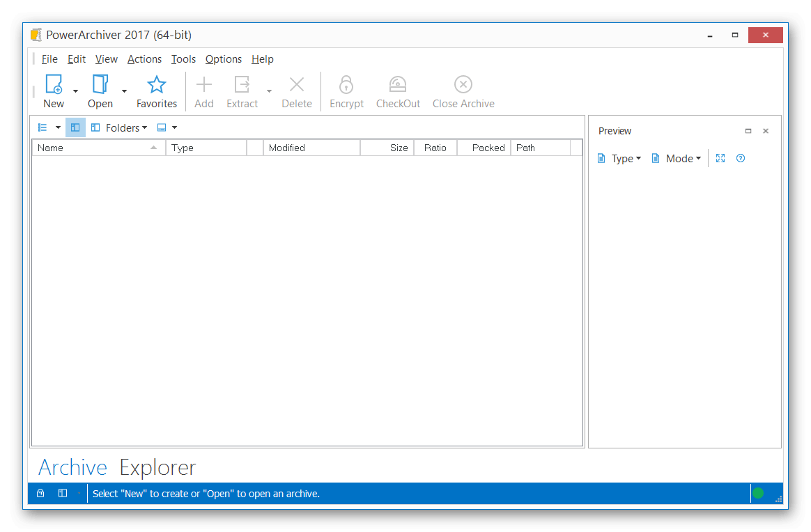Image resolution: width=811 pixels, height=532 pixels.
Task: Click the help question mark in Preview
Action: tap(741, 158)
